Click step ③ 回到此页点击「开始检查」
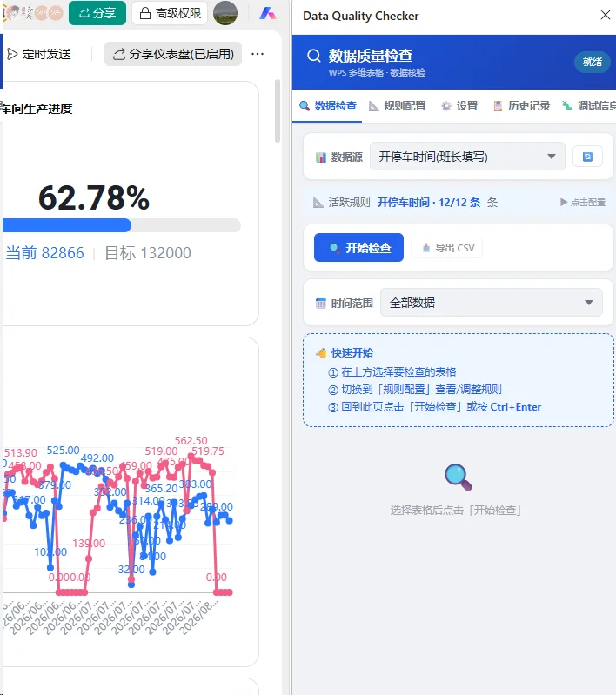Screen dimensions: 616x695 pos(435,407)
